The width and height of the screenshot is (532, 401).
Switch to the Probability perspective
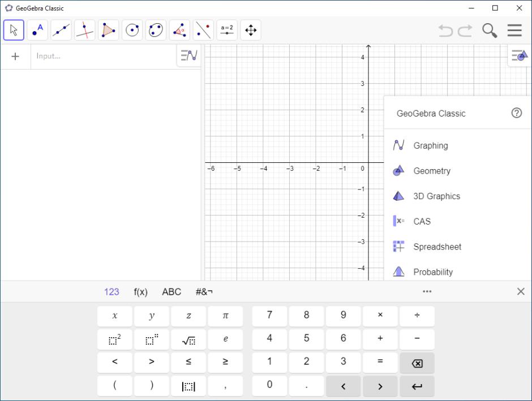coord(457,271)
